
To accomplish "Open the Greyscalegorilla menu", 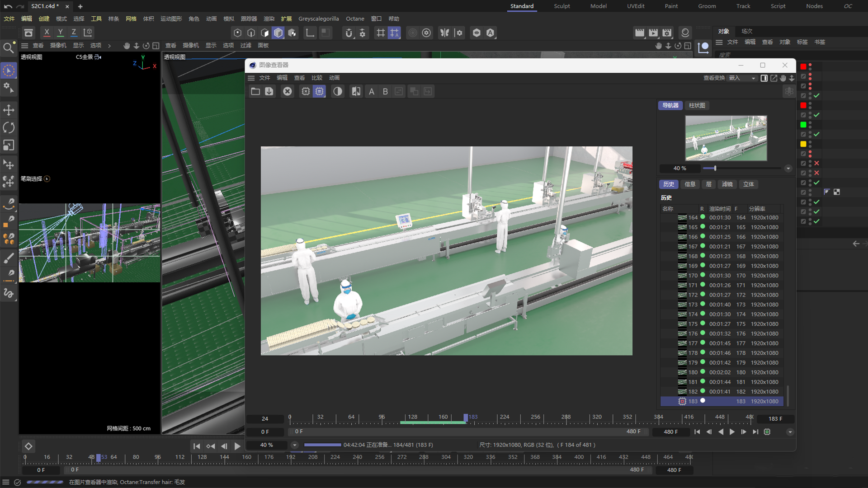I will 318,19.
